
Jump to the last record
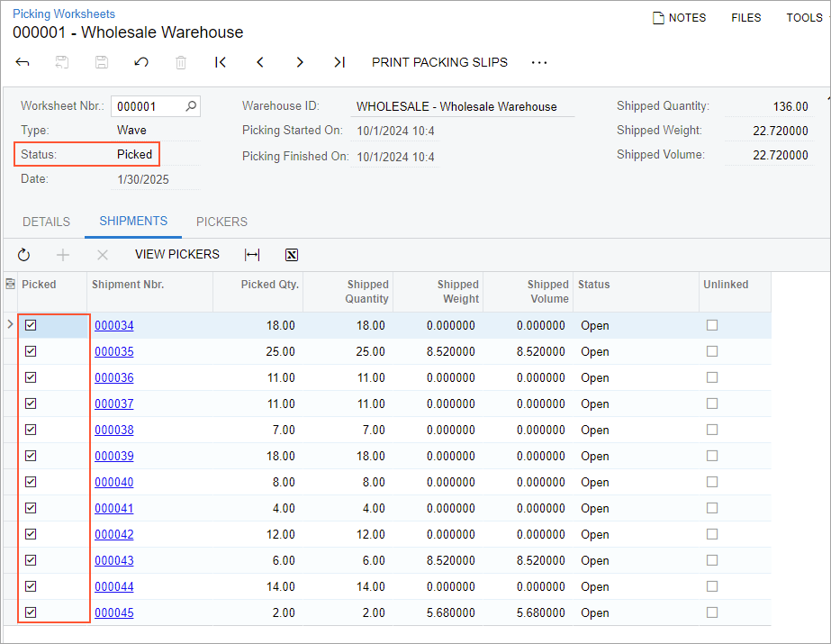[339, 62]
